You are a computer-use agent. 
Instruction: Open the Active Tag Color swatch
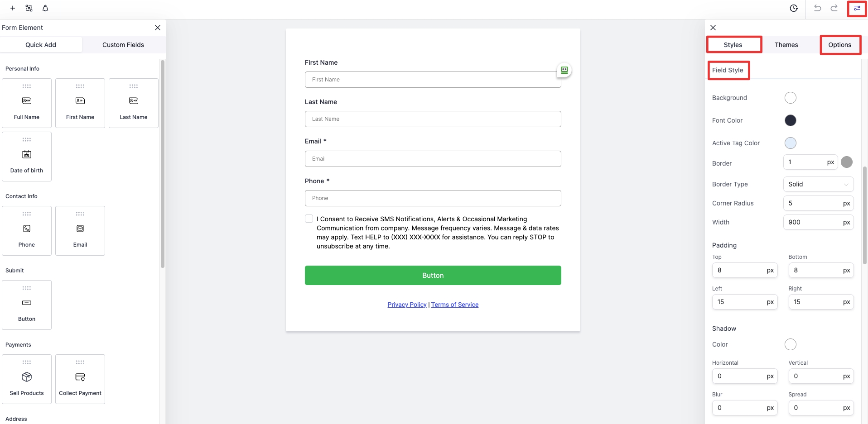coord(790,143)
